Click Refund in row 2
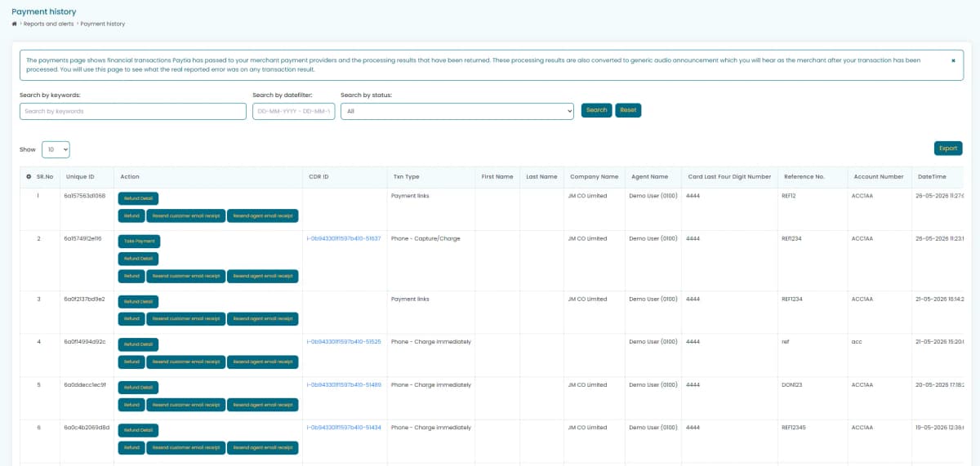The width and height of the screenshot is (980, 466). coord(131,277)
